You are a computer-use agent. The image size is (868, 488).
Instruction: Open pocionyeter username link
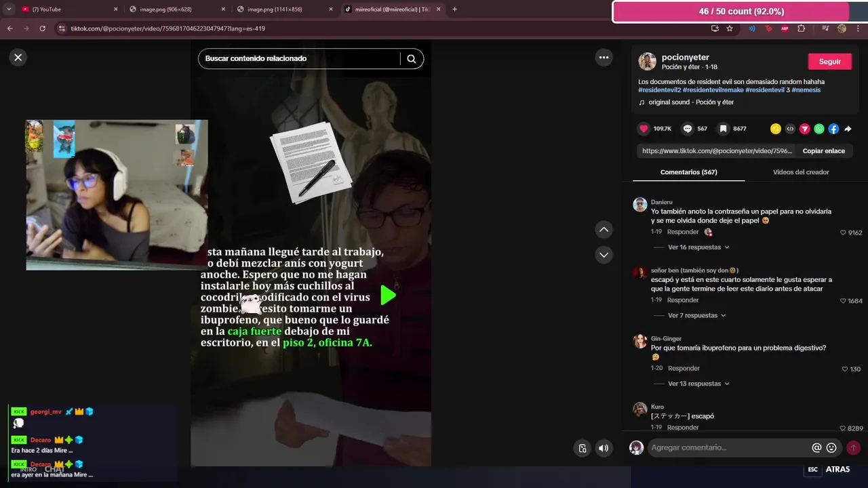click(x=685, y=58)
